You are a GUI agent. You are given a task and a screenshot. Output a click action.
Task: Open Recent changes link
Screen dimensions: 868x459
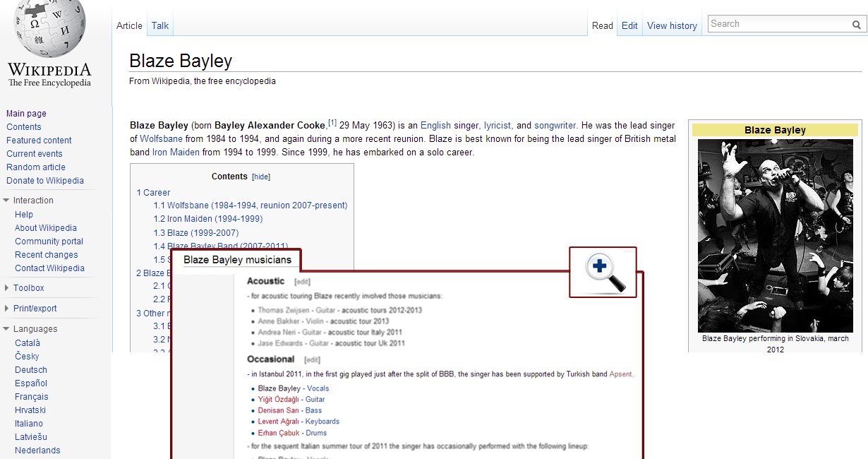click(47, 255)
